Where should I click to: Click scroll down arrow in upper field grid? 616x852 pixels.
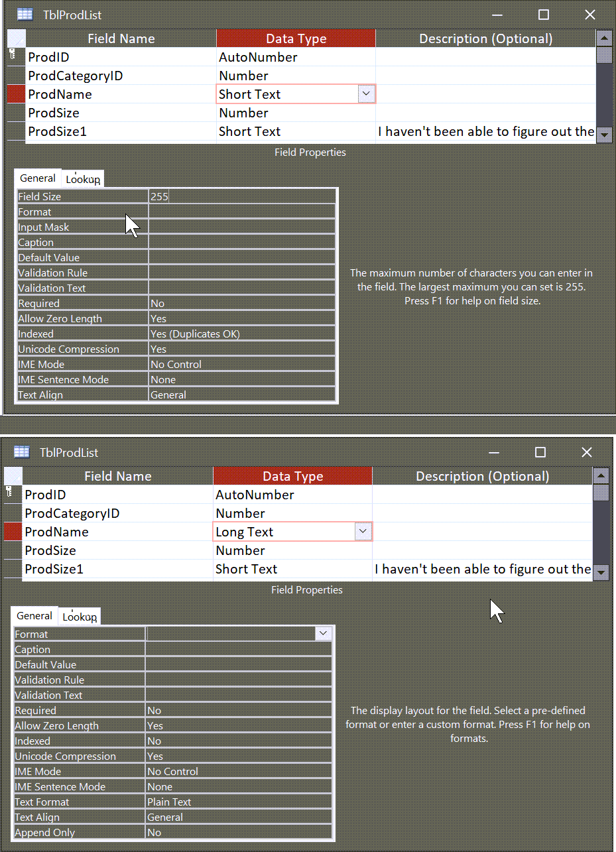coord(603,135)
